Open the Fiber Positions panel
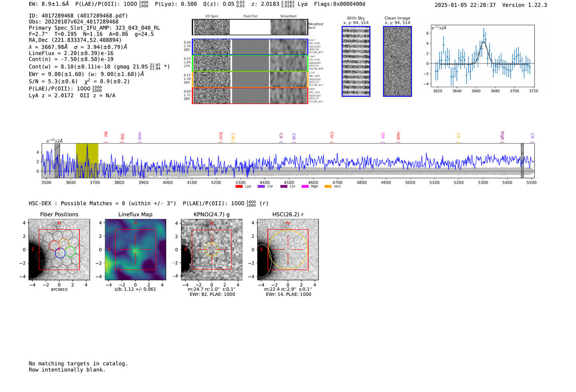The height and width of the screenshot is (392, 576). pyautogui.click(x=59, y=250)
